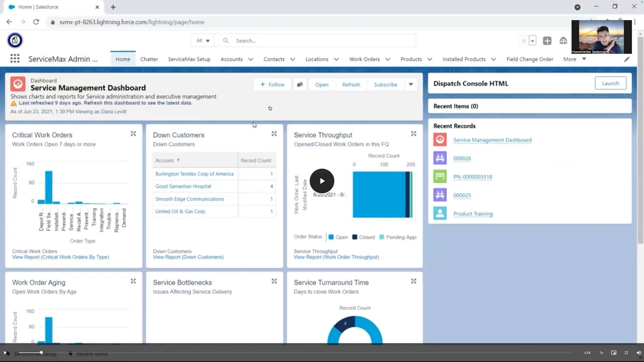Click the Service Management Dashboard red icon
The image size is (644, 362).
[18, 84]
